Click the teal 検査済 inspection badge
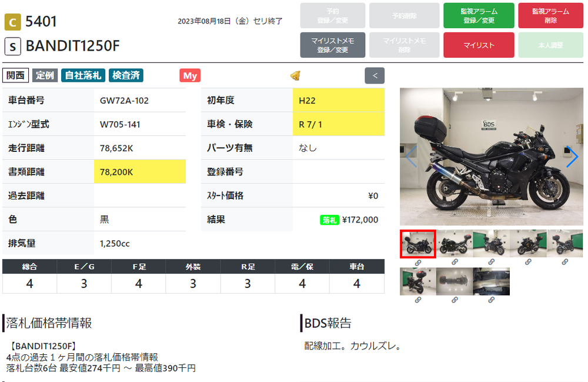 point(126,75)
